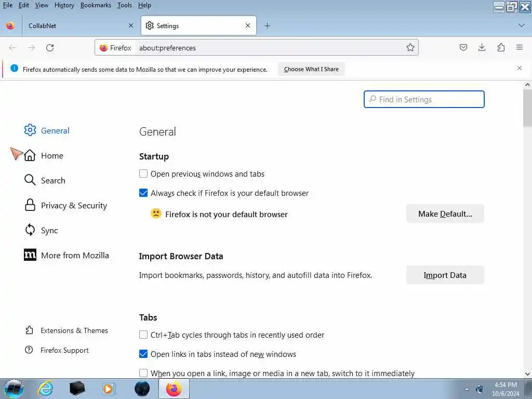Switch to the CollabNet tab

point(79,26)
